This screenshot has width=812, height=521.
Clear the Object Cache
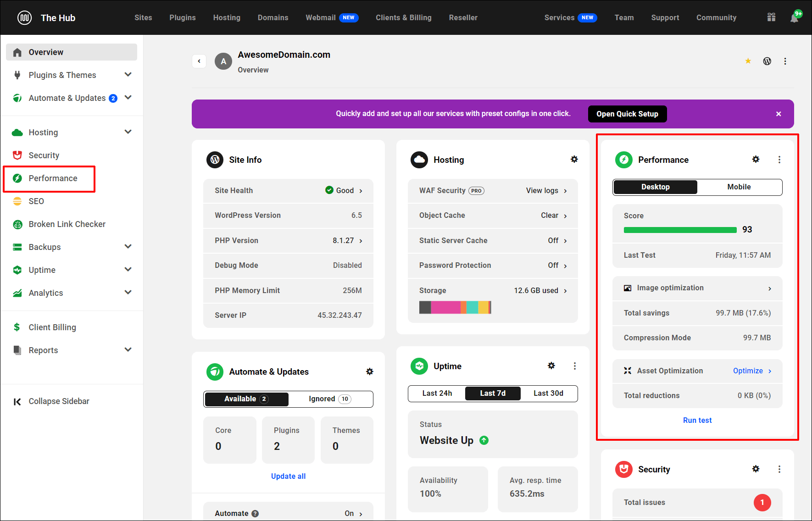(554, 216)
